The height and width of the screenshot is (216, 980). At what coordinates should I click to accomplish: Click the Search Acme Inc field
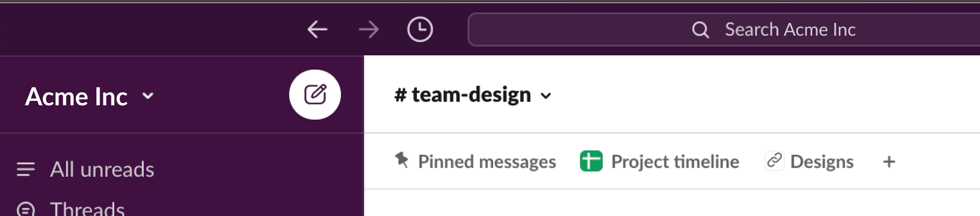(x=724, y=29)
